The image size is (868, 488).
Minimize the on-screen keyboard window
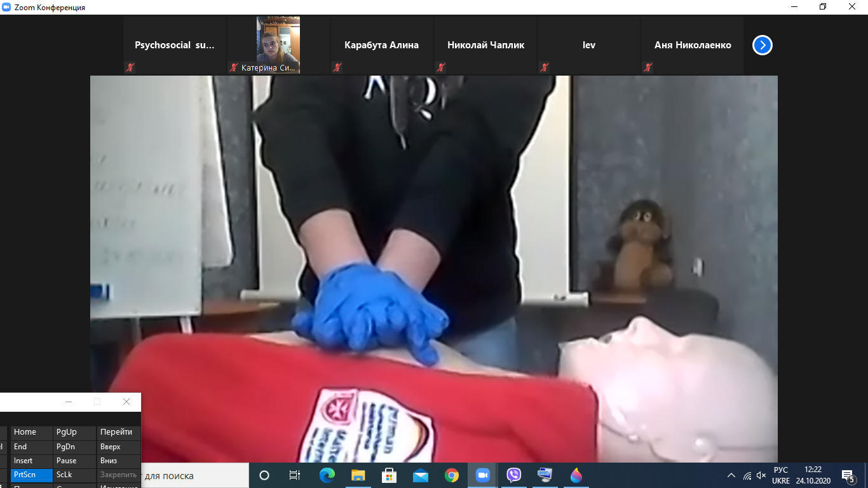[69, 402]
